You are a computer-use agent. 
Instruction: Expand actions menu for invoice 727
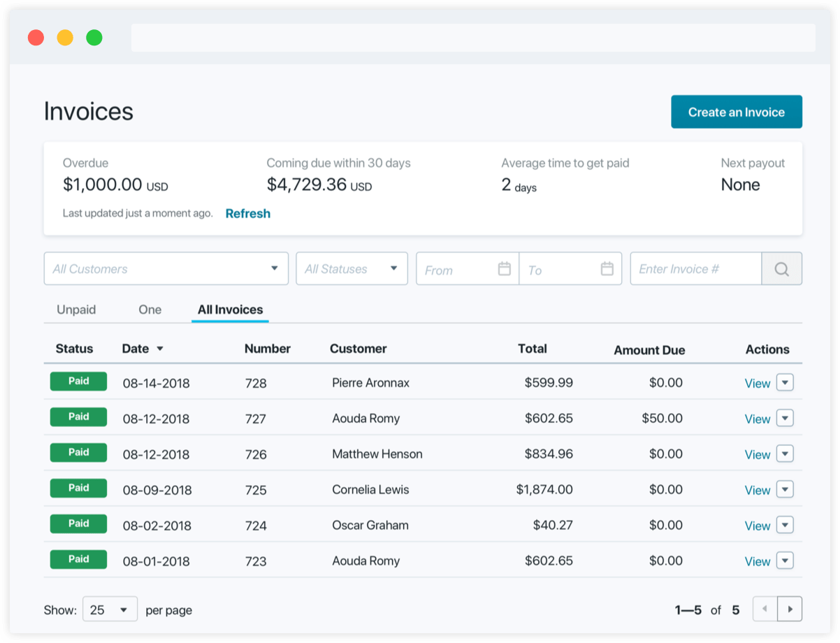point(785,419)
